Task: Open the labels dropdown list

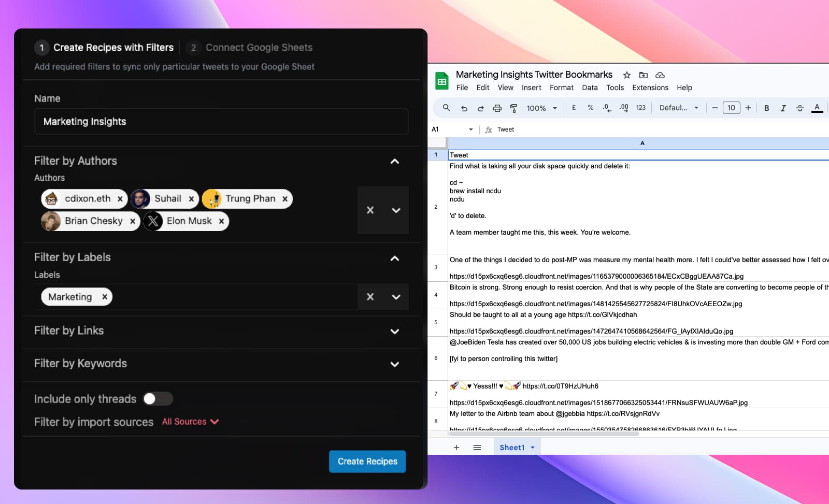Action: 396,297
